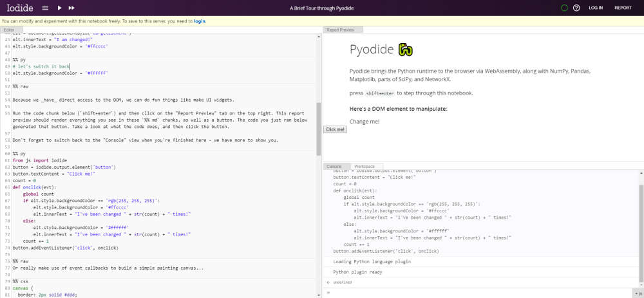Click editor line 65 'count = 0'

point(24,180)
